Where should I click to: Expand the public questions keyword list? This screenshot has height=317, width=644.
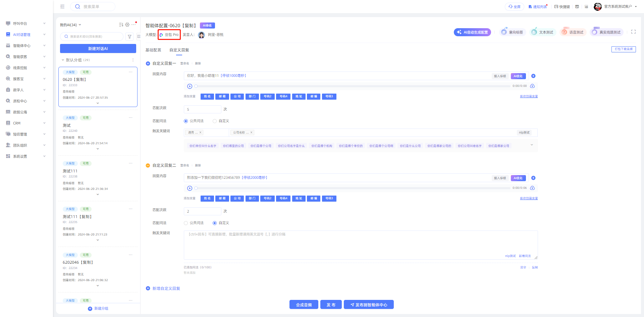point(532,145)
